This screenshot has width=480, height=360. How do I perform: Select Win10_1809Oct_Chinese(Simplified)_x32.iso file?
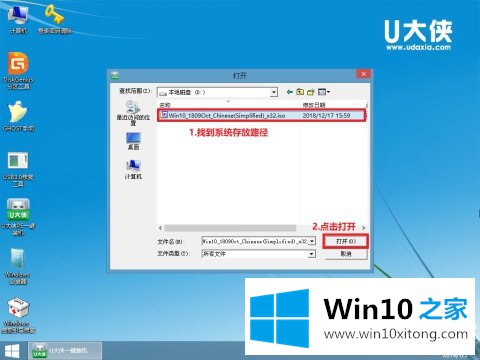coord(261,115)
